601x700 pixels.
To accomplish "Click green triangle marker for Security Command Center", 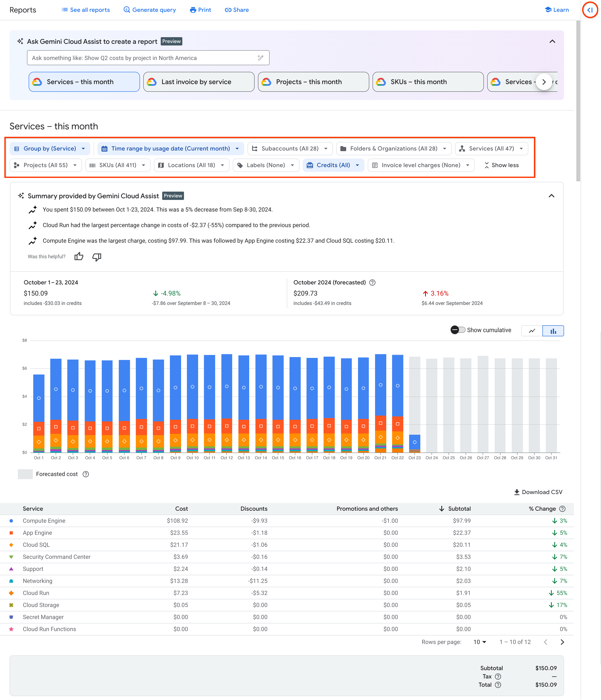I will click(11, 557).
